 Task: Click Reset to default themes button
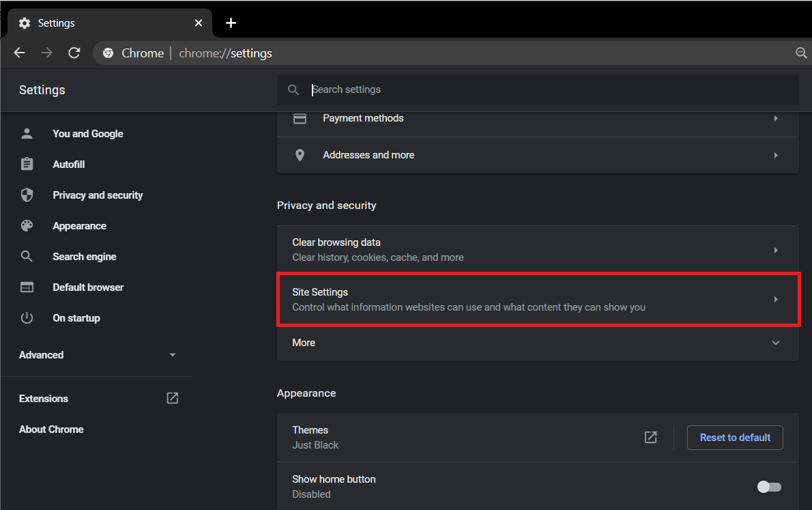(x=735, y=438)
